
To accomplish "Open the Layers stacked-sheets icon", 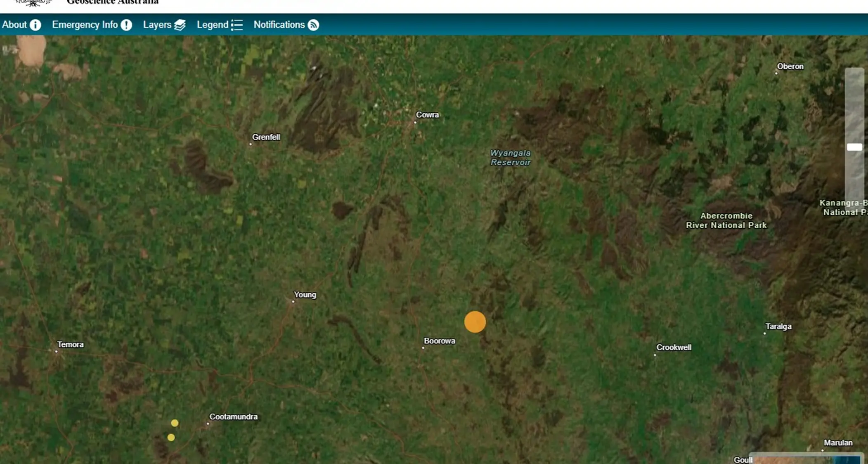I will coord(180,25).
